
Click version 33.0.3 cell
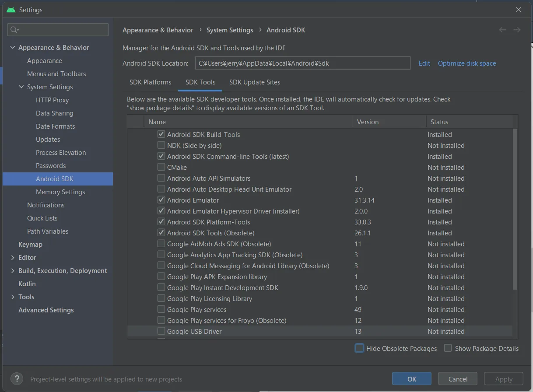(363, 222)
